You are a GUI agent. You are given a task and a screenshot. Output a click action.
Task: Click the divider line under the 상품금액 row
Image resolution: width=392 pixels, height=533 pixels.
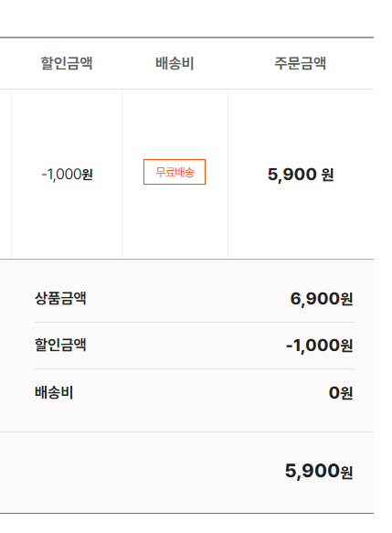pyautogui.click(x=194, y=322)
